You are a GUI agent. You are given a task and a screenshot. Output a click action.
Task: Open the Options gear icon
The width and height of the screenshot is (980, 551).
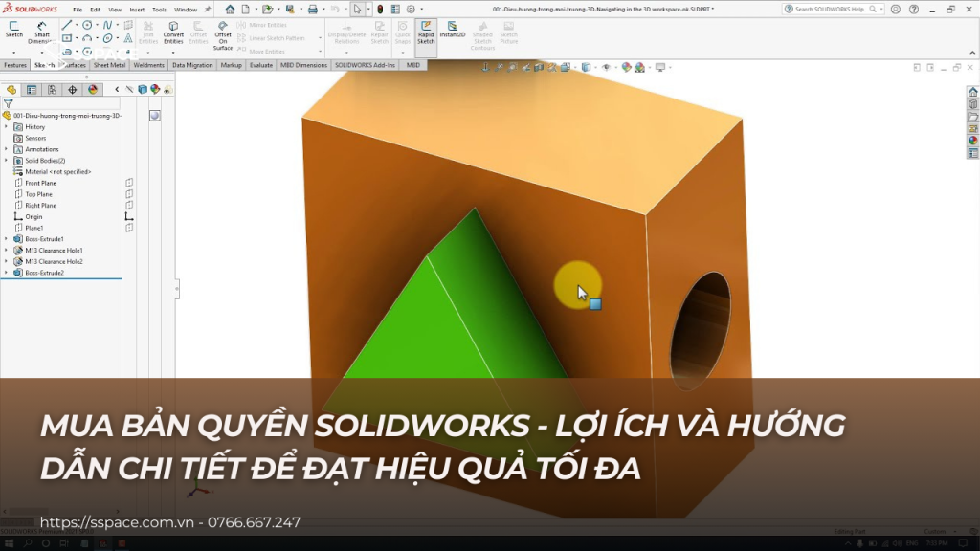point(411,10)
